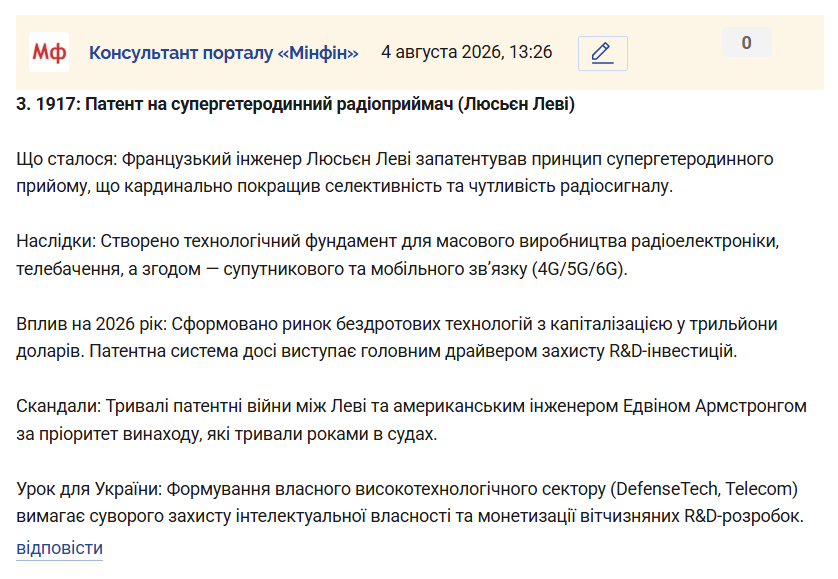This screenshot has height=579, width=838.
Task: Click the word радіоелектроніки in Наслідки paragraph
Action: [705, 241]
